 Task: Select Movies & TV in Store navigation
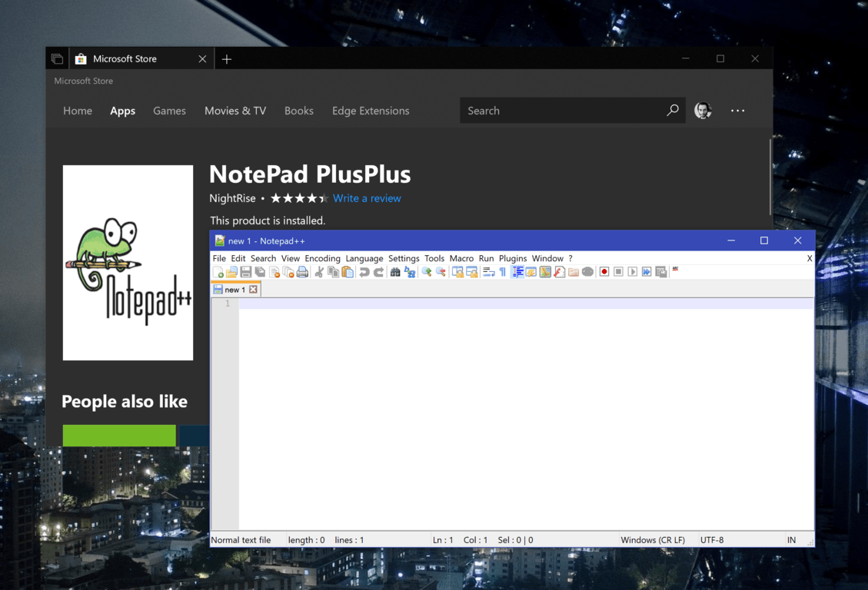235,111
